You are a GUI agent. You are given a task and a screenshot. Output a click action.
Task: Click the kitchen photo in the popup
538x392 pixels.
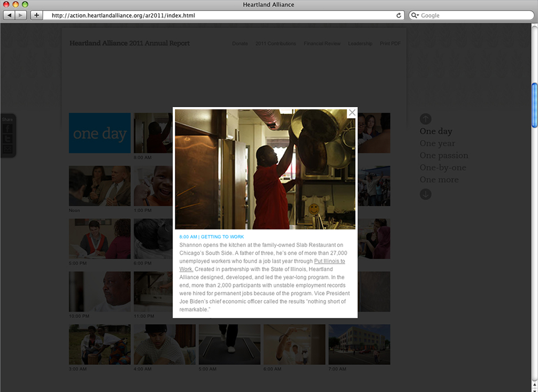click(265, 169)
